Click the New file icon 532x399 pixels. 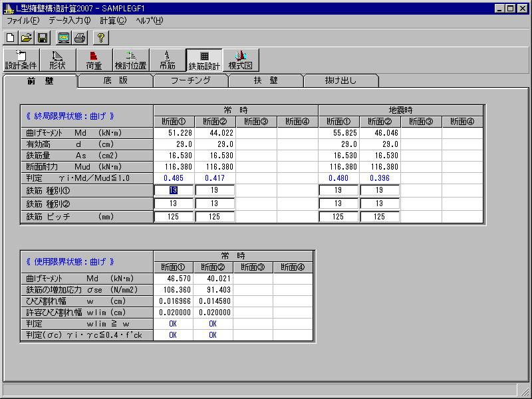click(x=11, y=38)
